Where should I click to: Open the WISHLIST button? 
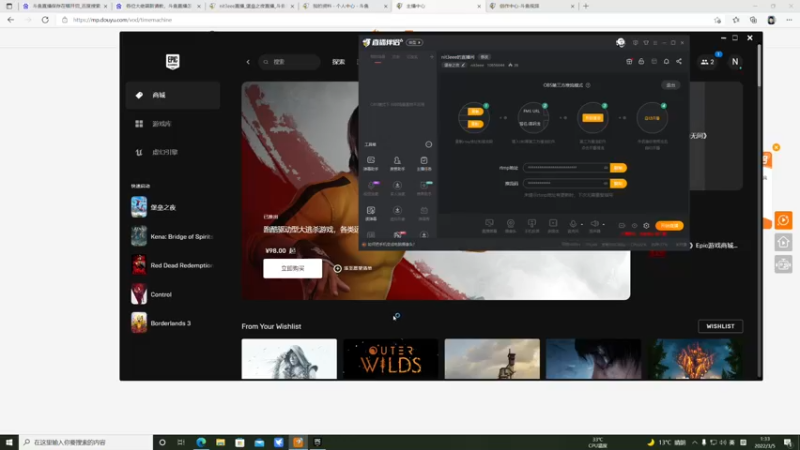720,326
